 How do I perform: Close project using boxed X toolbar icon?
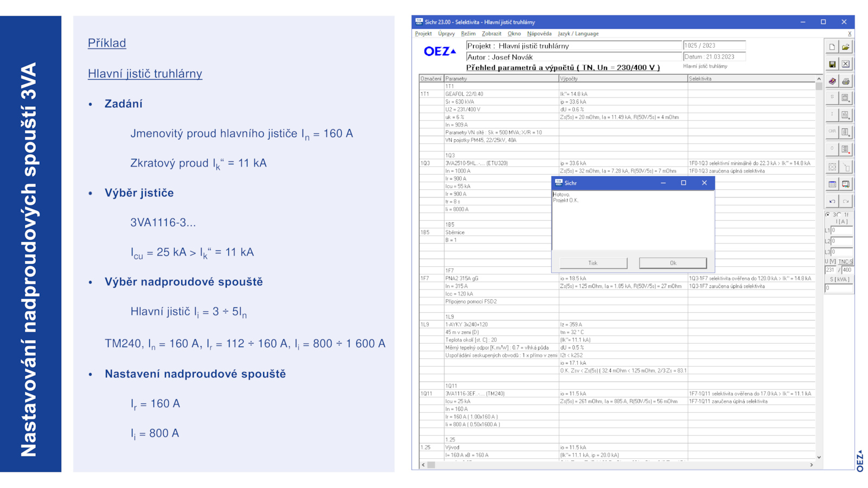tap(846, 64)
